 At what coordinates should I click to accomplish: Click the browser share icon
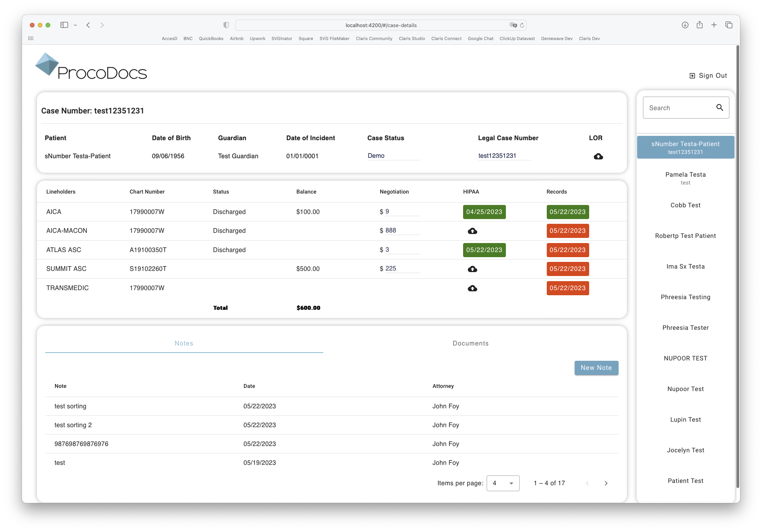pyautogui.click(x=700, y=25)
